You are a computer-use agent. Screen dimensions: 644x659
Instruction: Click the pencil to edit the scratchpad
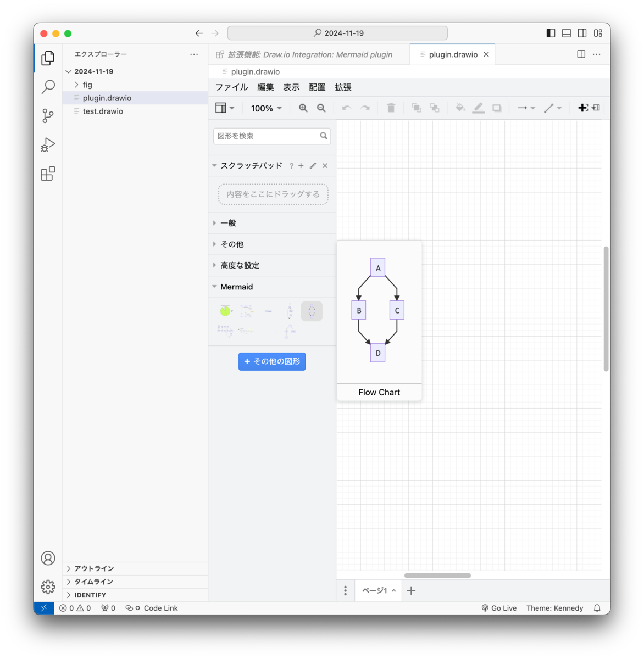click(x=313, y=165)
